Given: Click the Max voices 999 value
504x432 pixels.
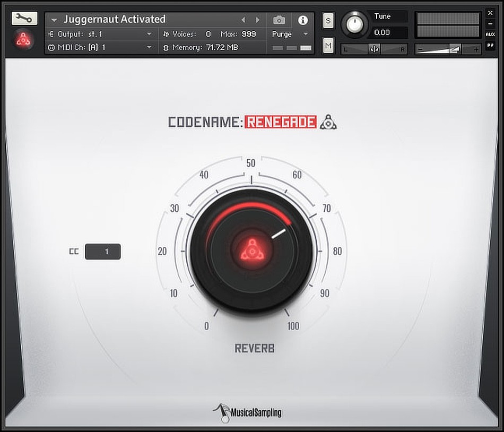Looking at the screenshot, I should tap(249, 34).
